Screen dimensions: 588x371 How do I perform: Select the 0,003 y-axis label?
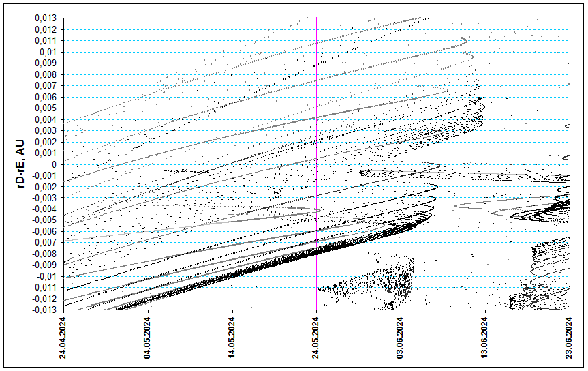pos(46,131)
